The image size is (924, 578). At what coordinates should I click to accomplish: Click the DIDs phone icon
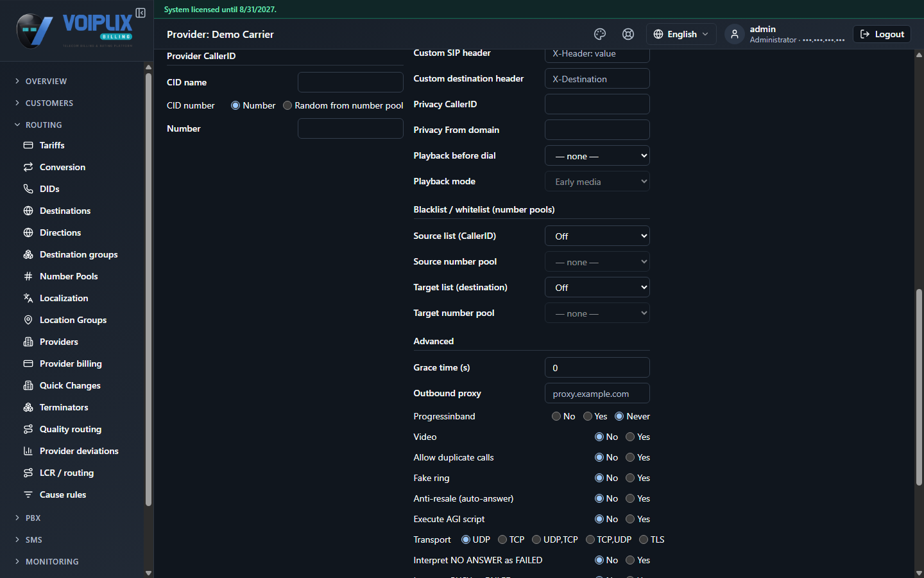(x=28, y=189)
